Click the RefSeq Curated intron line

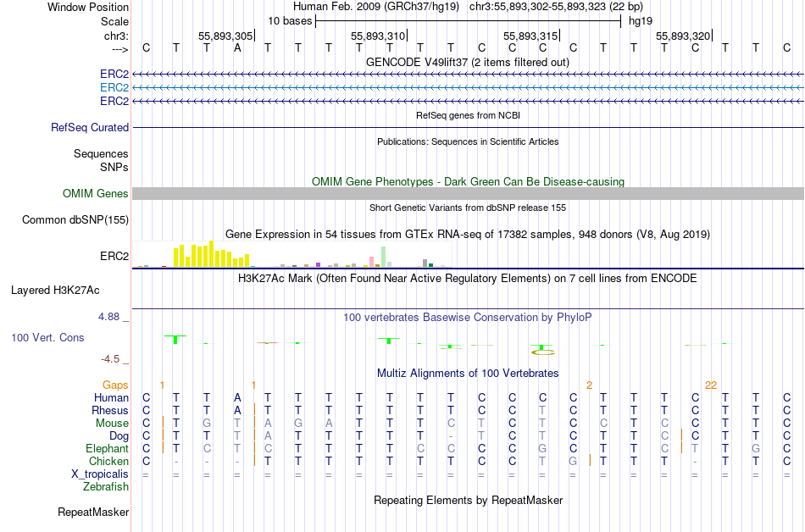(468, 127)
